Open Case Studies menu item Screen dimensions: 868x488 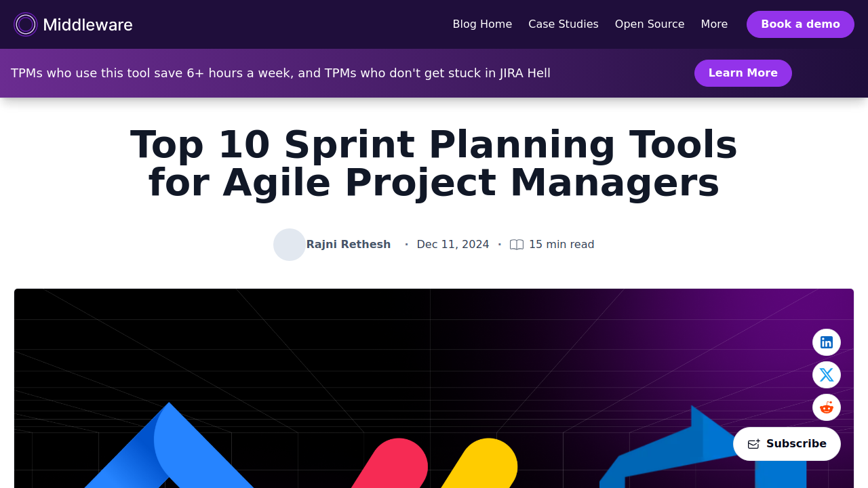564,24
